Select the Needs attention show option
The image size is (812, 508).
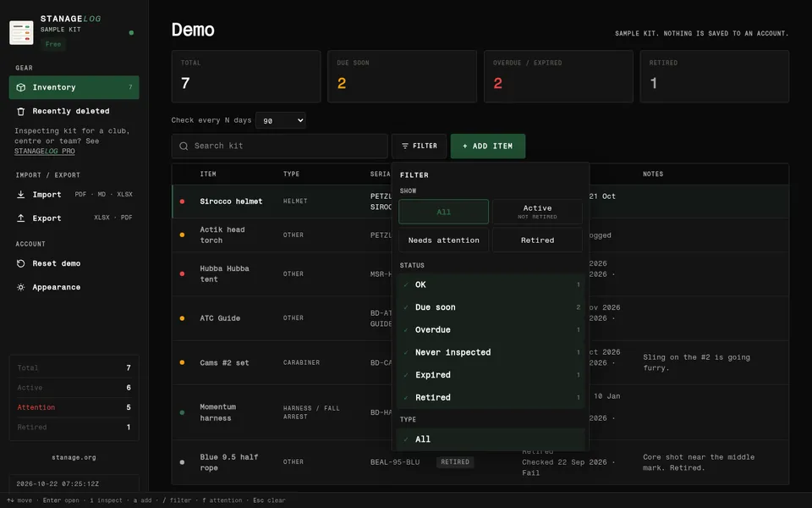444,240
